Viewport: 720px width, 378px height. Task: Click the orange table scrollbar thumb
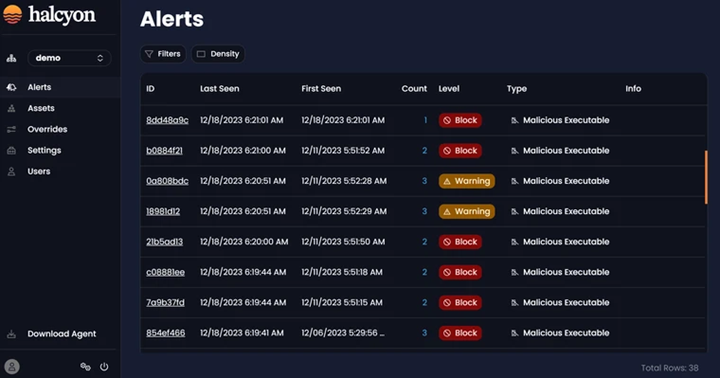tap(706, 177)
